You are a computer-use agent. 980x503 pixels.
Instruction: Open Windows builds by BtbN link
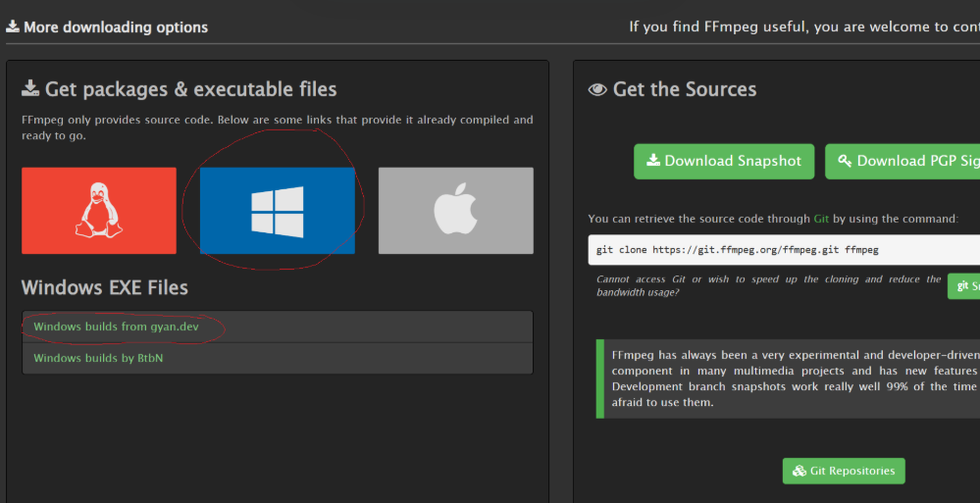(x=97, y=358)
